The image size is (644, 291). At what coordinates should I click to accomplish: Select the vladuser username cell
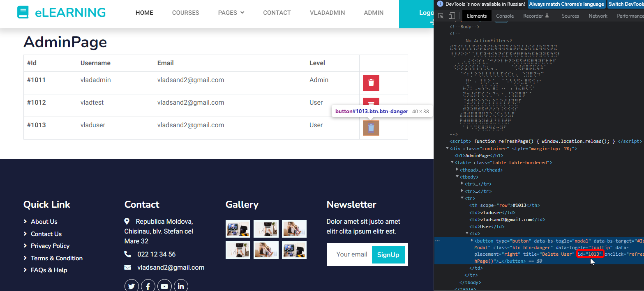(x=115, y=128)
